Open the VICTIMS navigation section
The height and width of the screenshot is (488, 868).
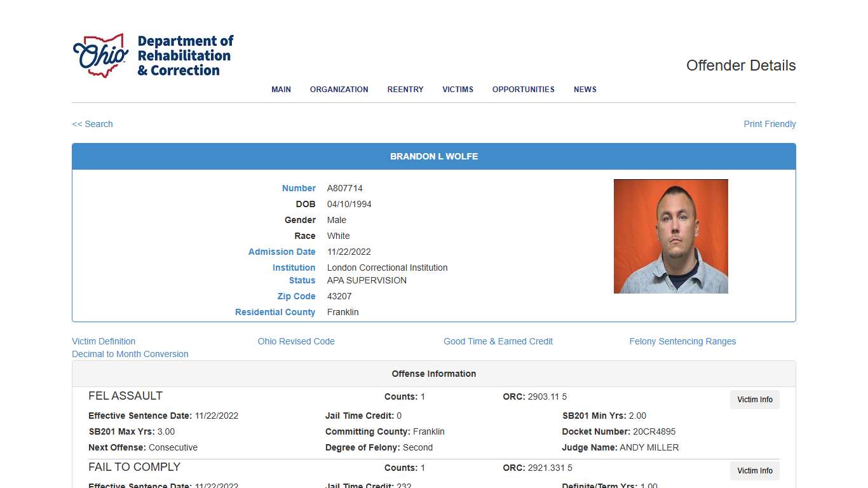point(458,90)
